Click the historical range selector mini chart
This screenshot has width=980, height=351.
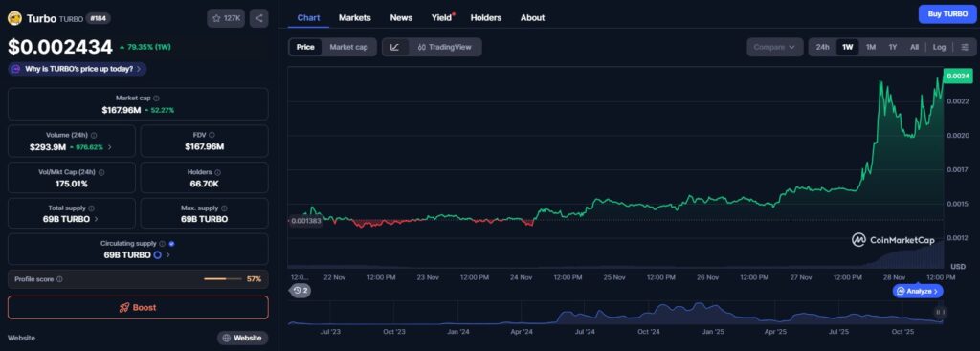pyautogui.click(x=615, y=313)
